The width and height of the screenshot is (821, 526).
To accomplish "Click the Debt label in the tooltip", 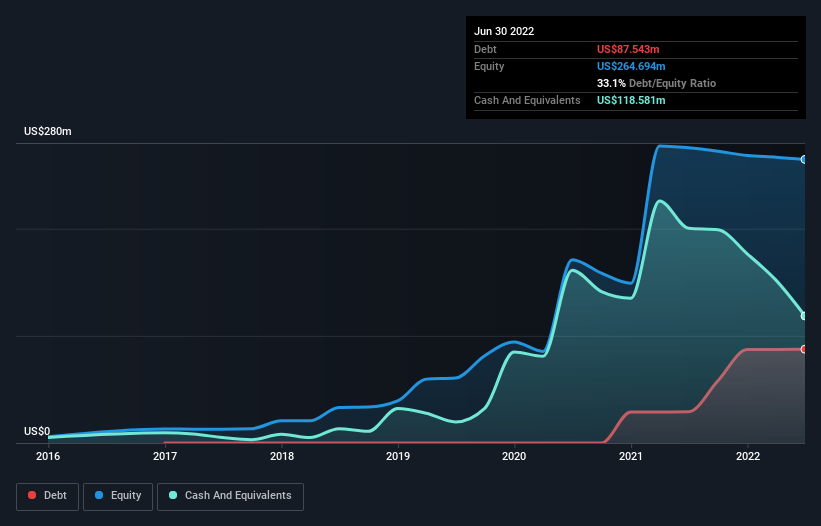I will pyautogui.click(x=485, y=49).
